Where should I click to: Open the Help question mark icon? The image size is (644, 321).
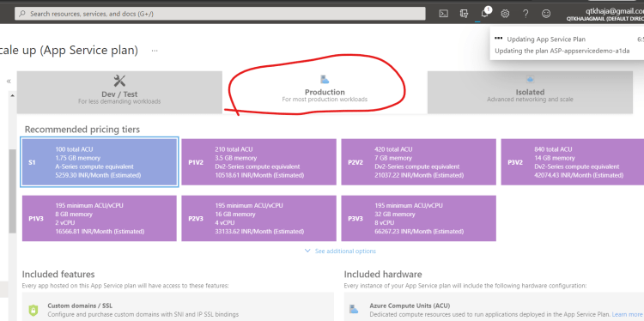pos(526,14)
